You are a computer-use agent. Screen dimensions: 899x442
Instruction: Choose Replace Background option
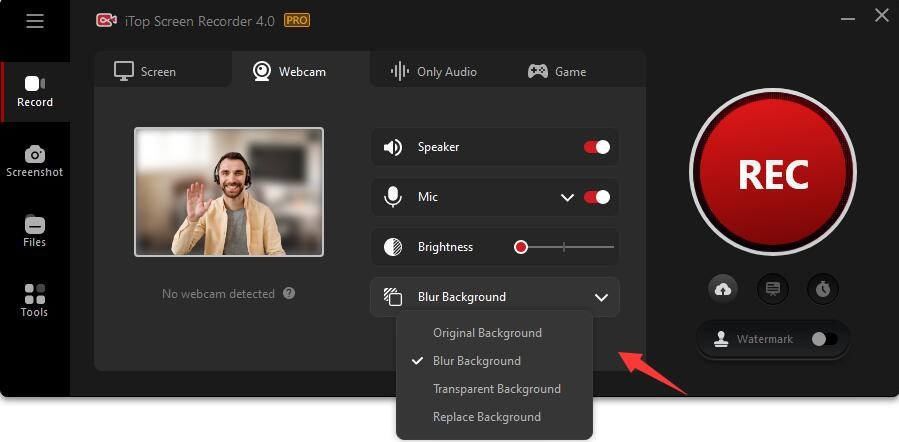click(487, 417)
